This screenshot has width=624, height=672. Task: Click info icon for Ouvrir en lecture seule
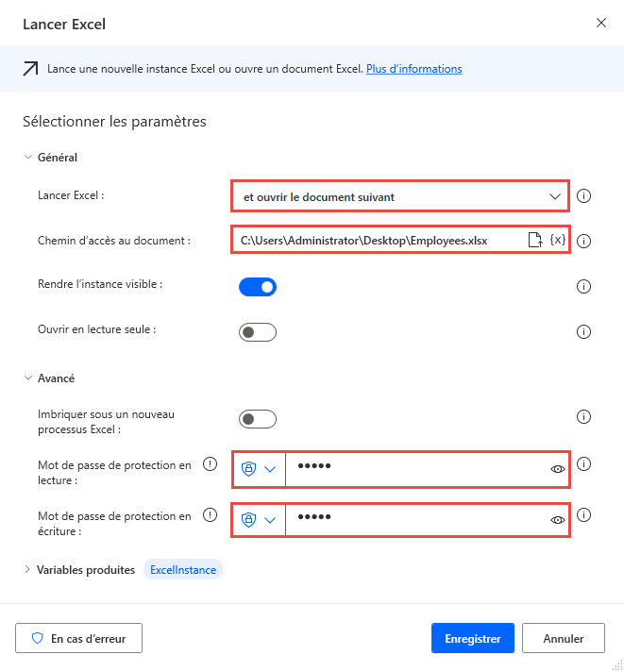[583, 331]
